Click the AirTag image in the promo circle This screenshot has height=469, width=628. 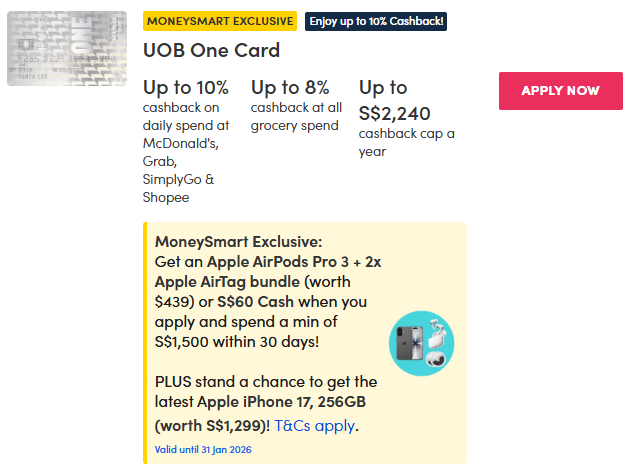[436, 360]
